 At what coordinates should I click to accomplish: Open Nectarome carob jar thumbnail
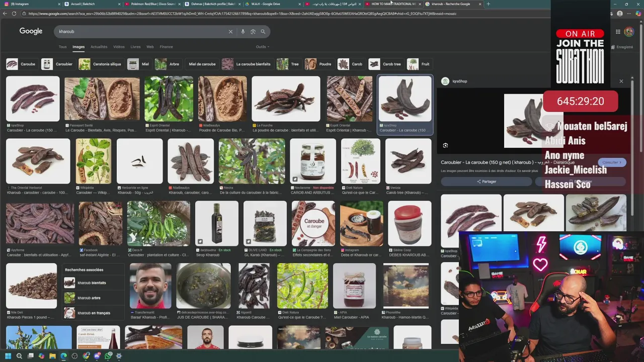pos(313,161)
